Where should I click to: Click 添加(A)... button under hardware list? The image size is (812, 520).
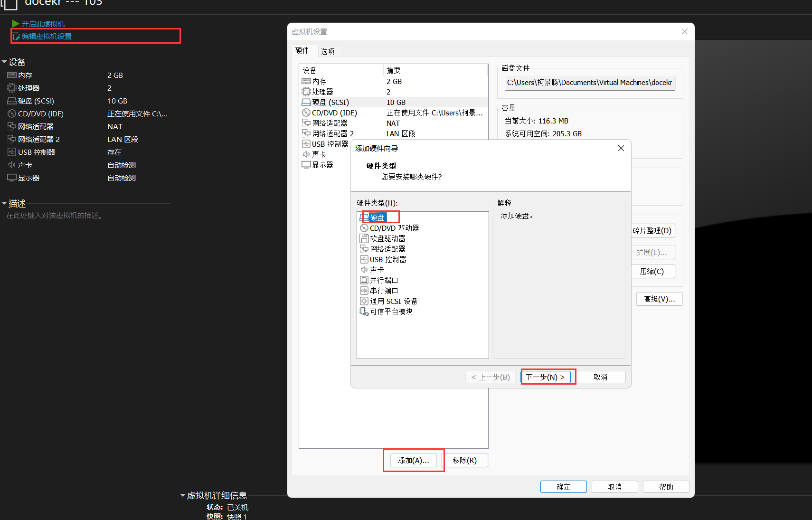pyautogui.click(x=414, y=461)
